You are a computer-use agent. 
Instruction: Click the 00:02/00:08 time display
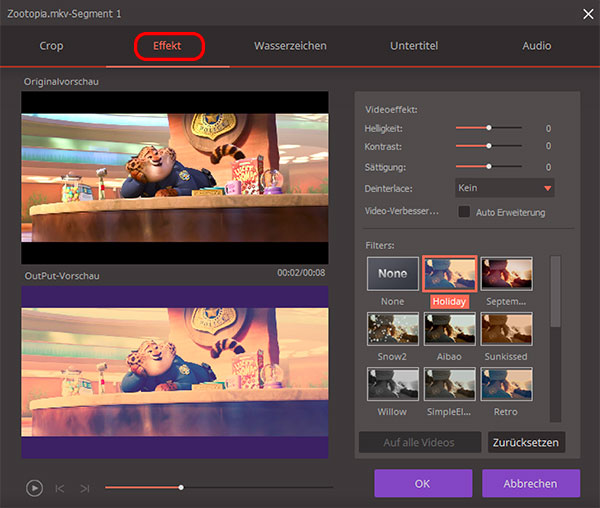point(301,273)
